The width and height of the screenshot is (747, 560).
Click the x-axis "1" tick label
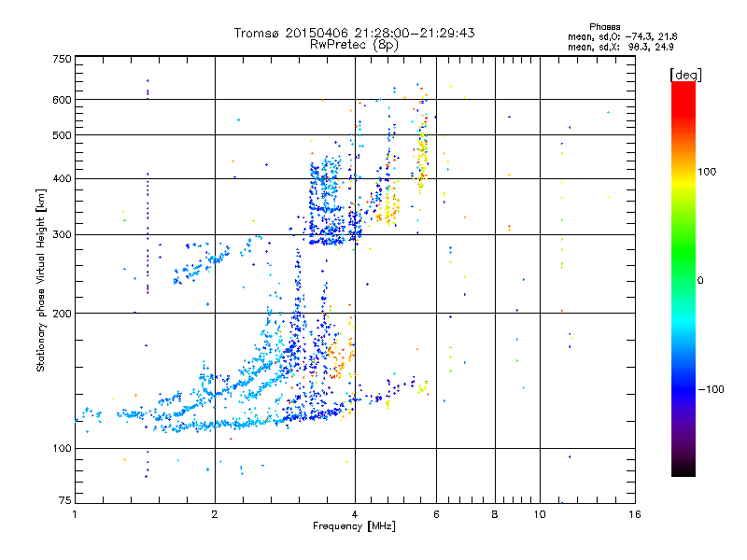coord(75,514)
